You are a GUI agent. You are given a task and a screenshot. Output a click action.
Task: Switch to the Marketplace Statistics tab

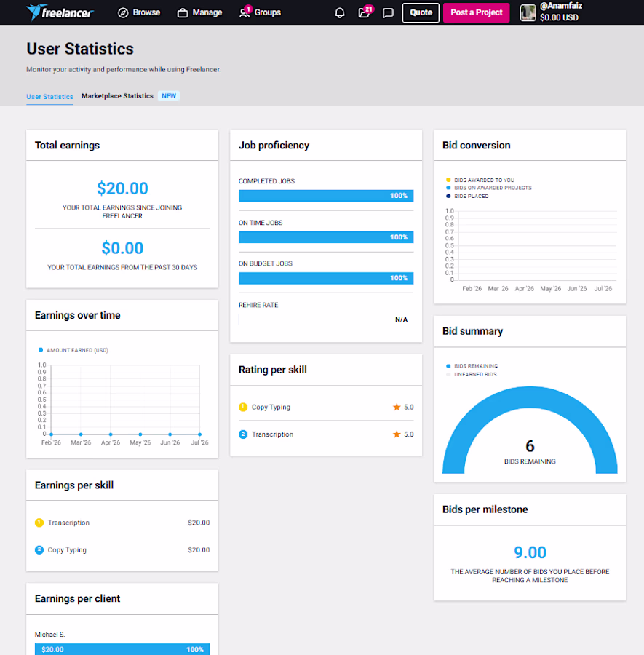coord(117,96)
